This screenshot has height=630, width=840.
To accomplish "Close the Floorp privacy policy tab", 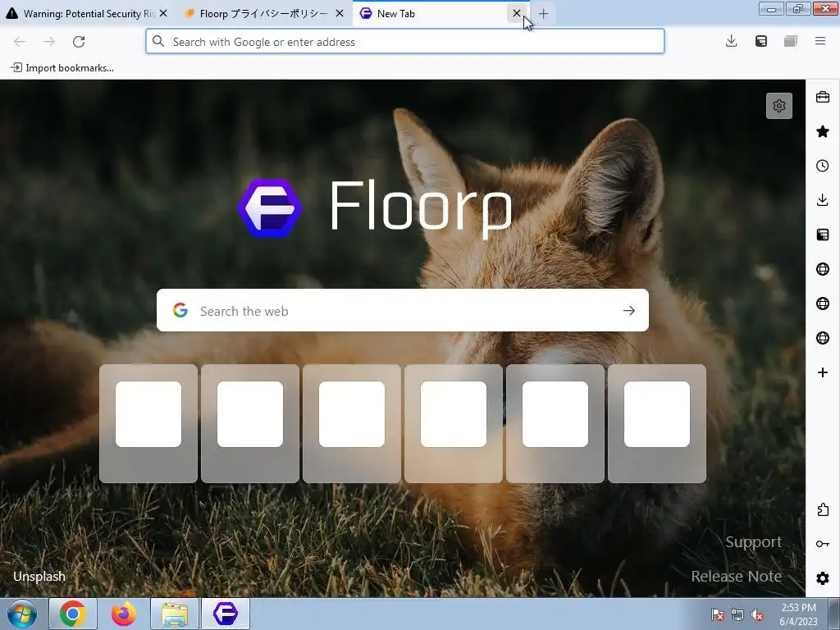I will [x=340, y=13].
